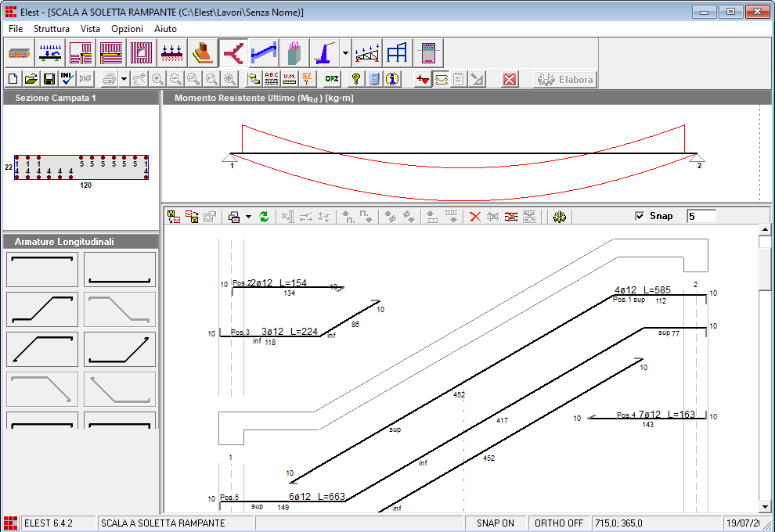Click the red X delete rebar icon

point(474,217)
